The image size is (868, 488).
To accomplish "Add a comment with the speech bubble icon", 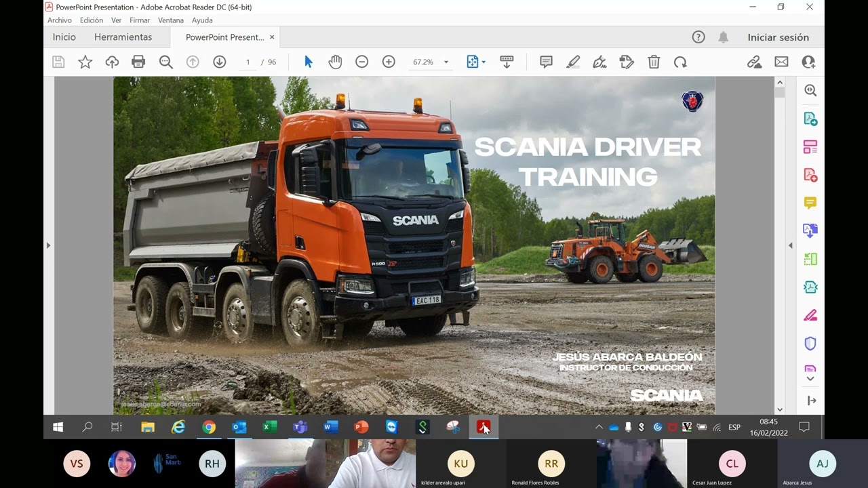I will click(546, 62).
